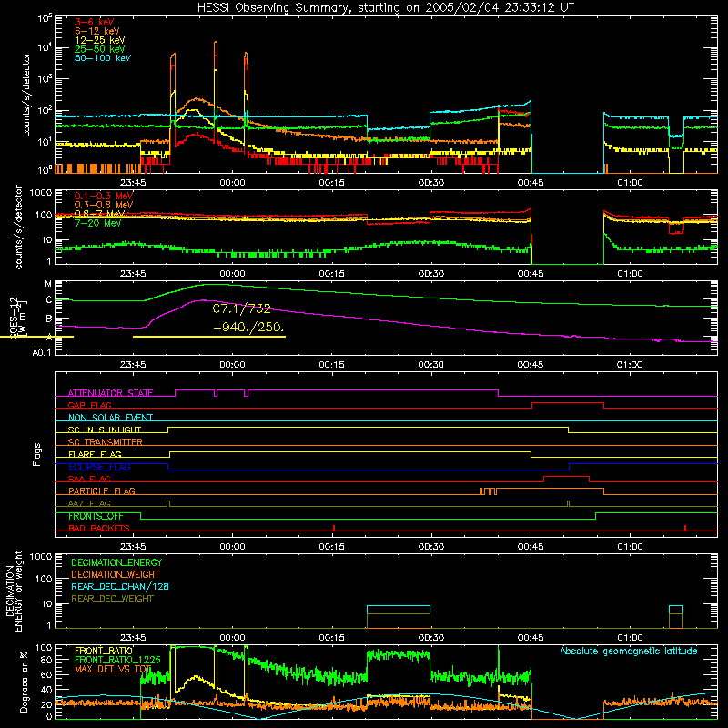Click the '-940./250.' position annotation
The width and height of the screenshot is (728, 728).
click(x=248, y=327)
